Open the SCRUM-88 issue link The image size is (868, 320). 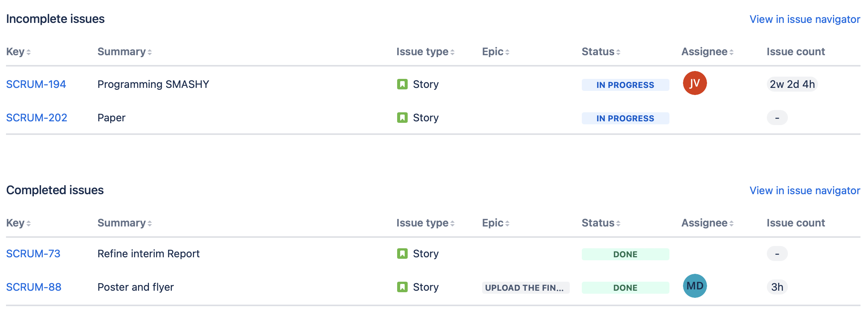pyautogui.click(x=33, y=287)
